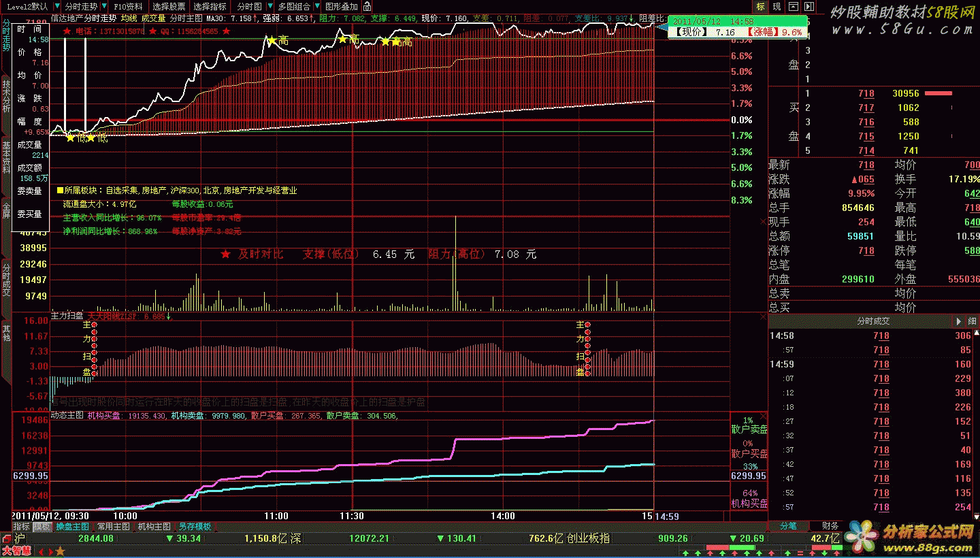
Task: Click the 总手 value 854646
Action: (857, 208)
